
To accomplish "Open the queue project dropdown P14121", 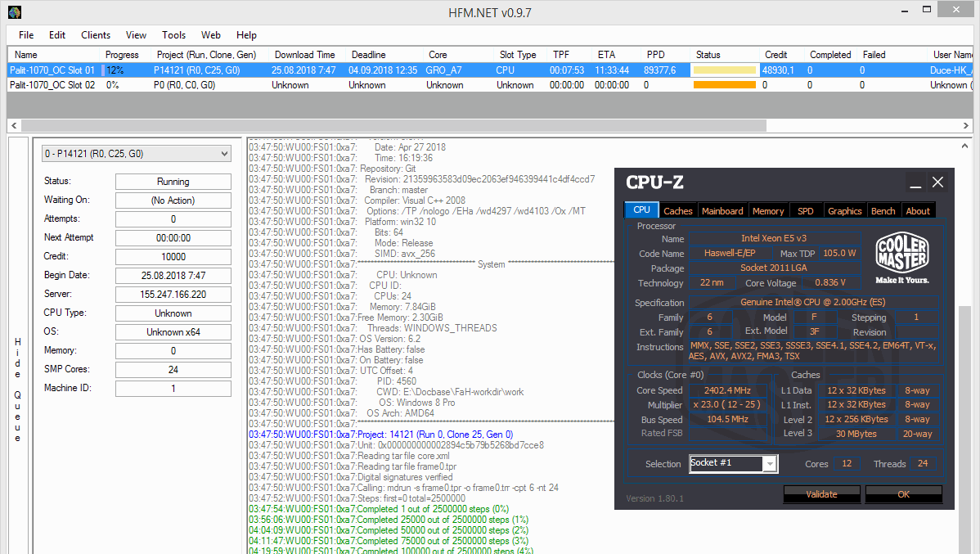I will coord(137,154).
